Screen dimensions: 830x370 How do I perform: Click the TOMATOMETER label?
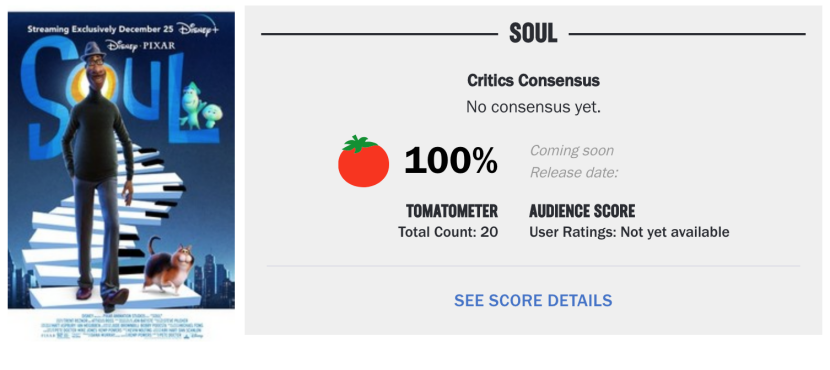(x=452, y=211)
